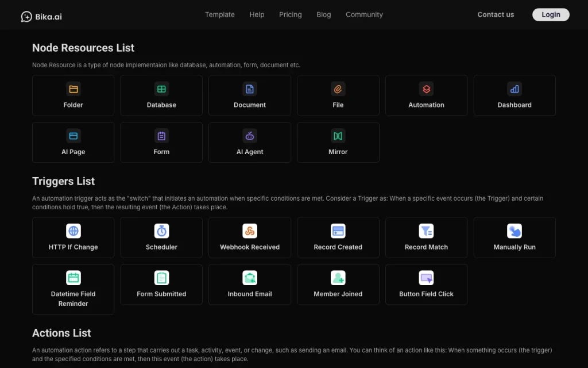Screen dimensions: 588x368
Task: Click the Automation layers icon
Action: pos(427,89)
